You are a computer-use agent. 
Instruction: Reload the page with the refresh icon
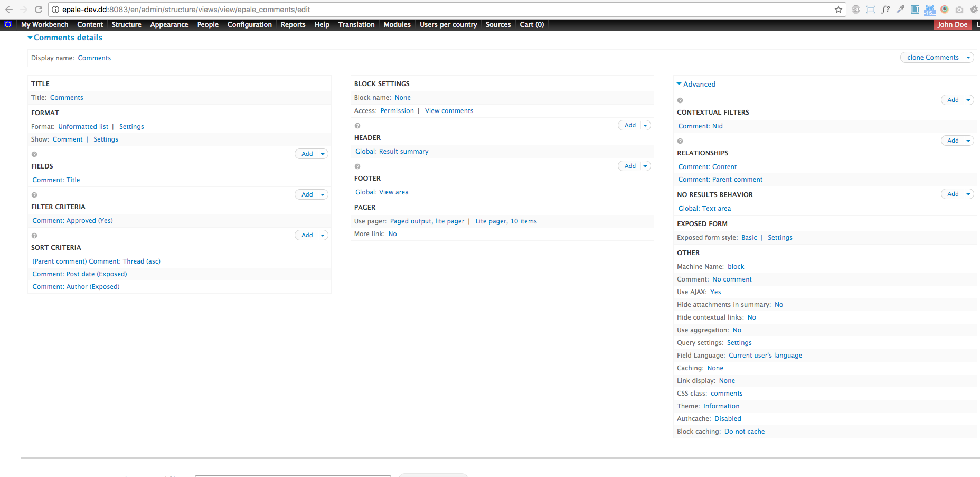(37, 9)
